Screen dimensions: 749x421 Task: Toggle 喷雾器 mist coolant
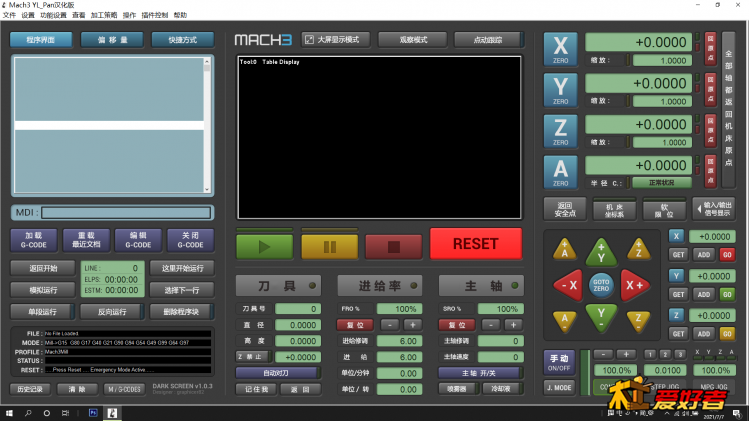tap(459, 389)
